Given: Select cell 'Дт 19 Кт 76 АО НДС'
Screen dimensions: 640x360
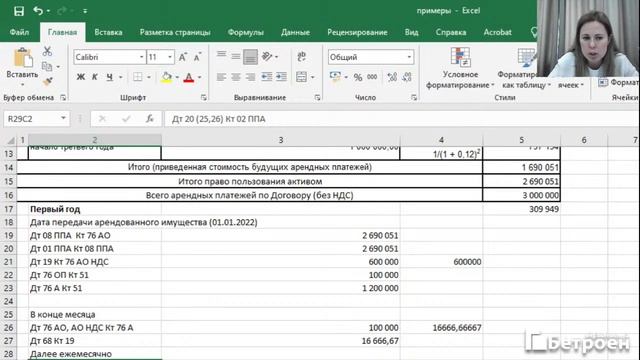Looking at the screenshot, I should 95,262.
